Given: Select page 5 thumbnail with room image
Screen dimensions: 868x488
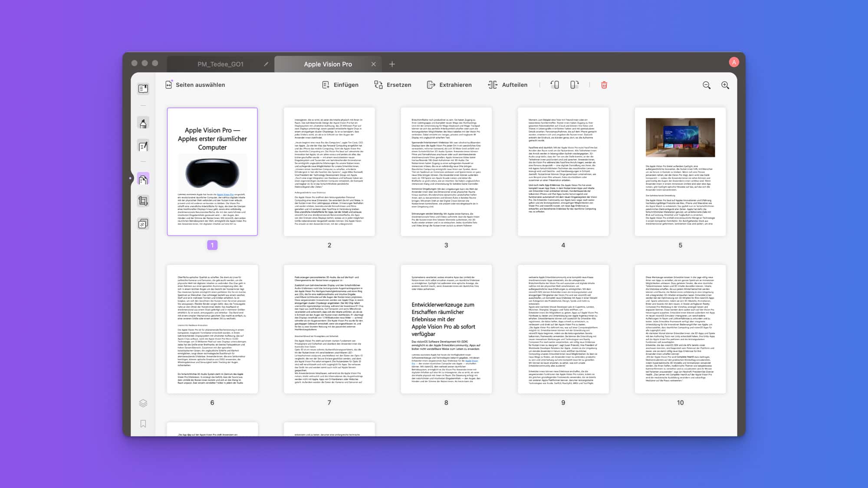Looking at the screenshot, I should (680, 172).
